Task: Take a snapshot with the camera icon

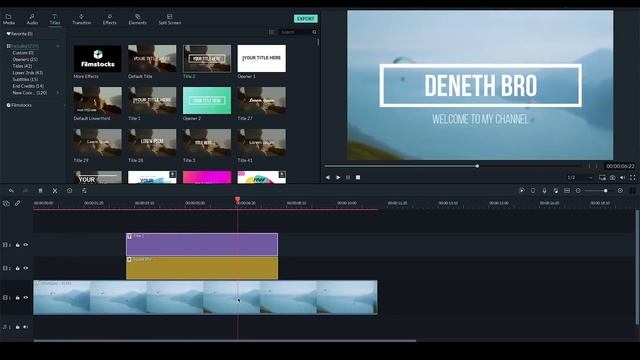Action: pyautogui.click(x=613, y=177)
